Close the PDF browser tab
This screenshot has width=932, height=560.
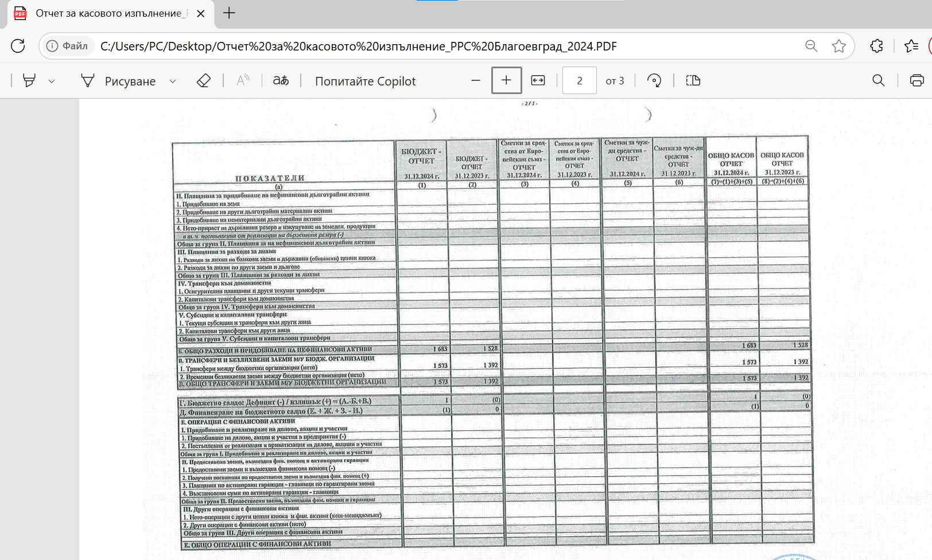coord(200,13)
